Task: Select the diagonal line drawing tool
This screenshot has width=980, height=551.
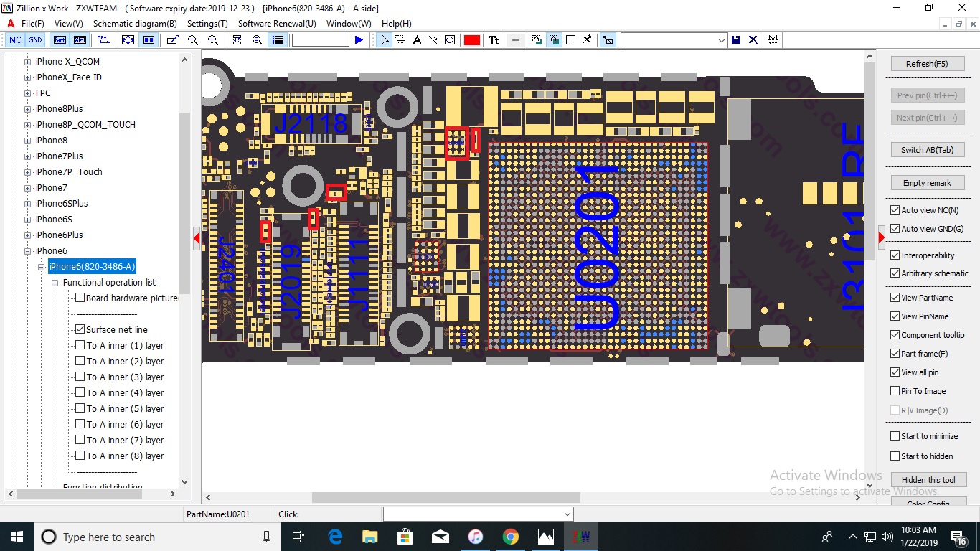Action: pyautogui.click(x=433, y=40)
